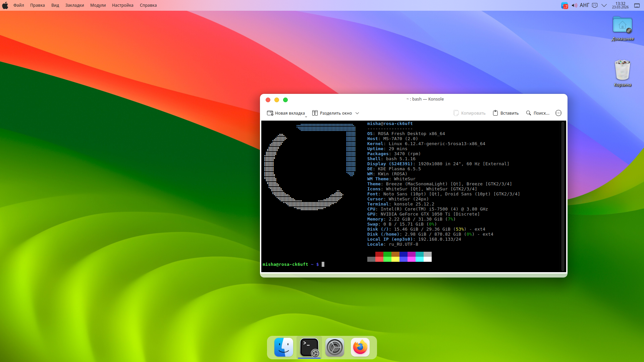
Task: Click the update notifier icon with badge
Action: (x=565, y=5)
